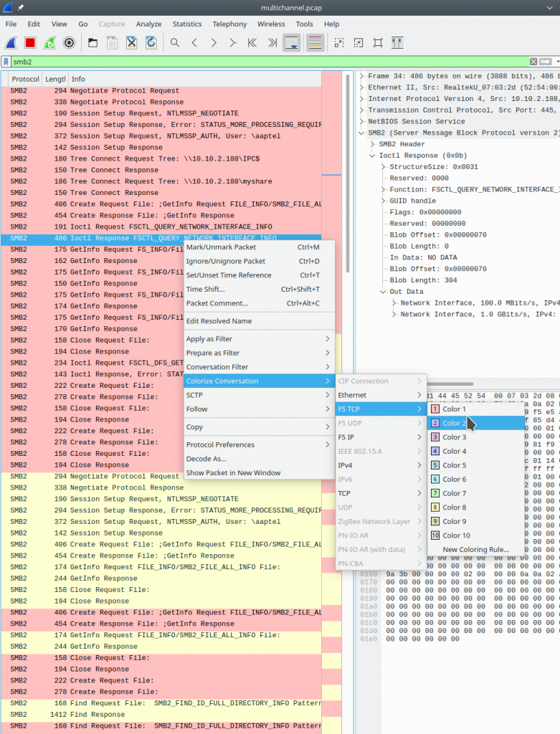Save this capture file

pos(113,43)
